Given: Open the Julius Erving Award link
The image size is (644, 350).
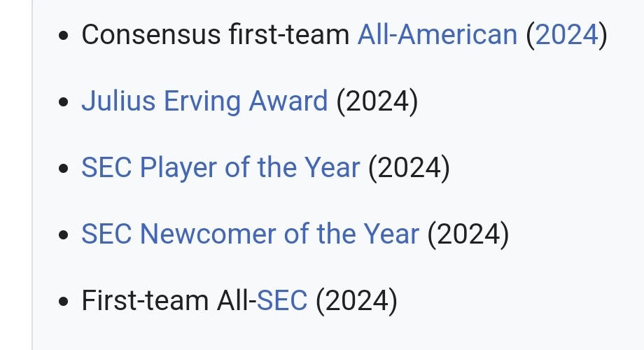Looking at the screenshot, I should [x=204, y=101].
